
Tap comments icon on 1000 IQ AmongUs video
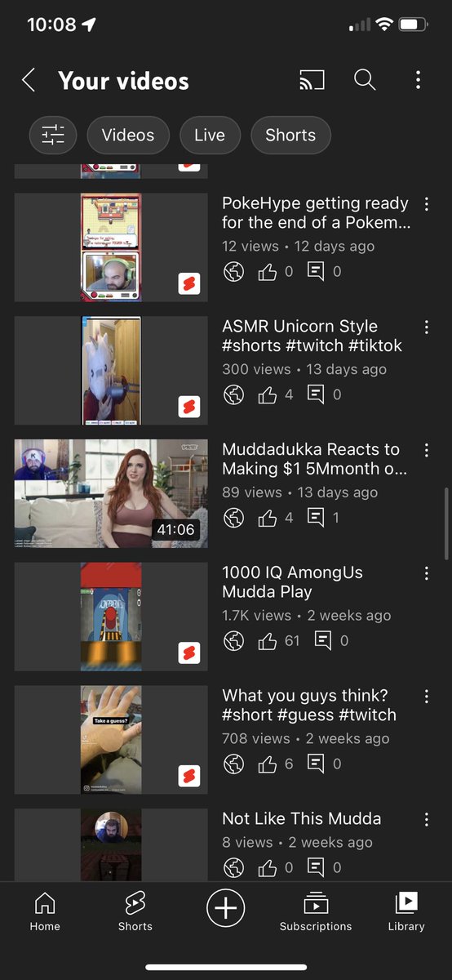323,641
